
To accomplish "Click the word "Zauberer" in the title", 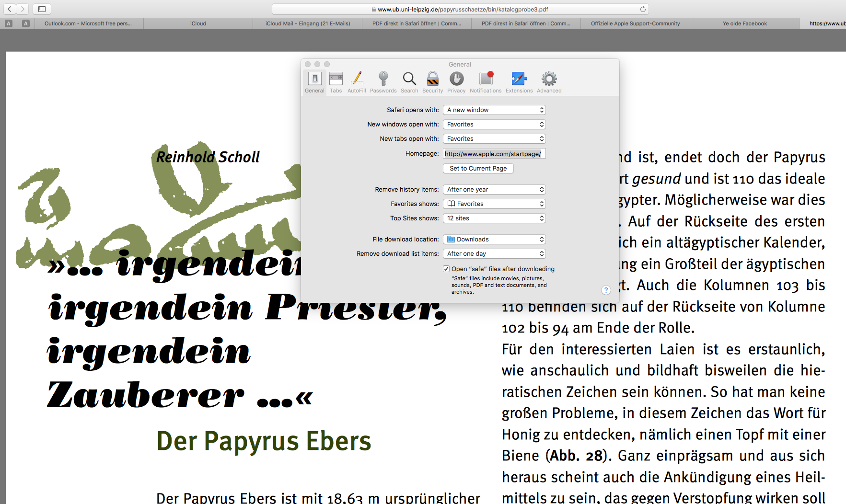I will tap(146, 395).
